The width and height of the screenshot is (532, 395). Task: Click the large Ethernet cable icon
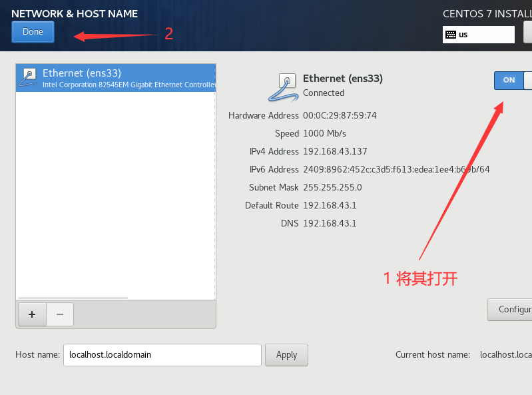click(284, 87)
